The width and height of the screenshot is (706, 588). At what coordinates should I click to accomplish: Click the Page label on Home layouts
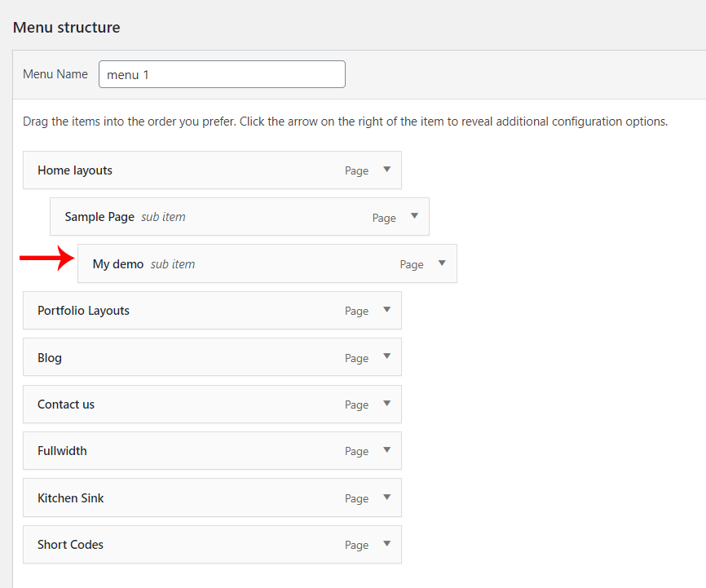point(356,171)
